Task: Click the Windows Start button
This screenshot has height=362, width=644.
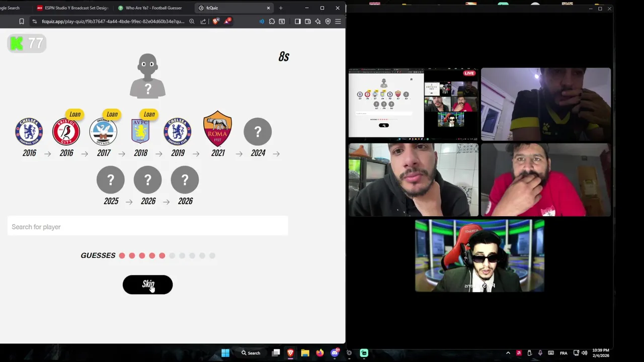Action: (225, 353)
